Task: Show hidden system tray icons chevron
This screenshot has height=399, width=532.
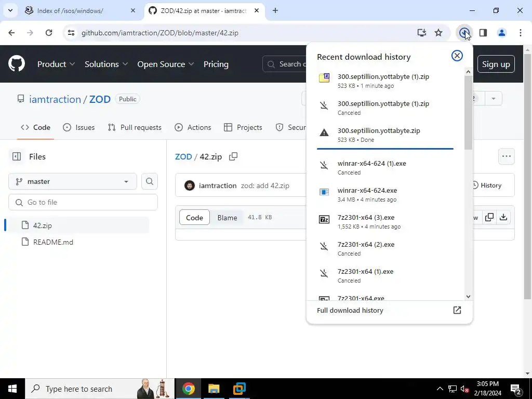Action: click(440, 389)
